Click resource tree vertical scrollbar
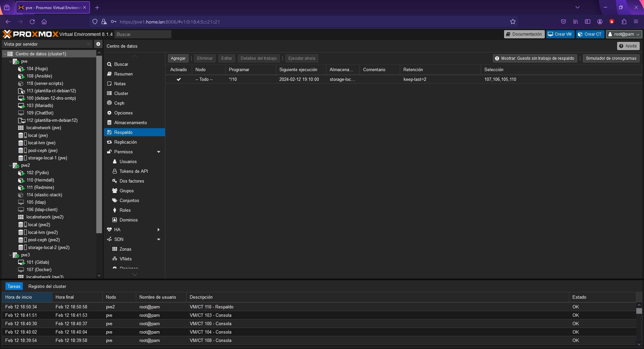 pos(99,144)
